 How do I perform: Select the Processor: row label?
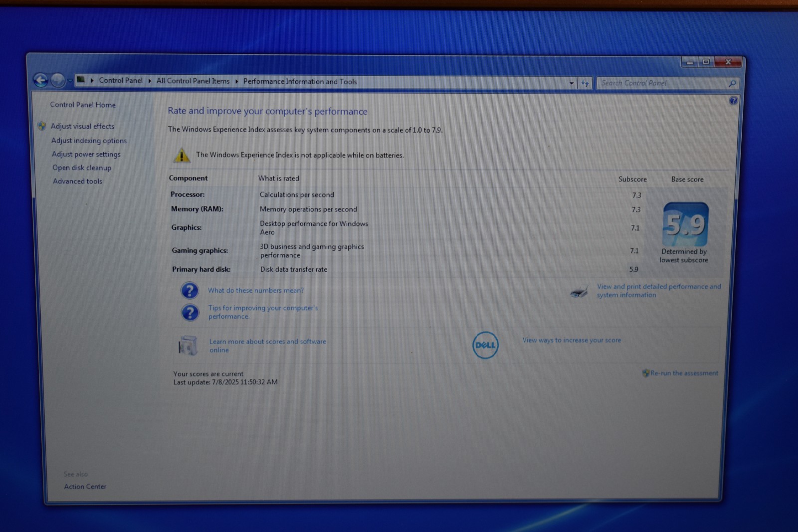[x=188, y=194]
